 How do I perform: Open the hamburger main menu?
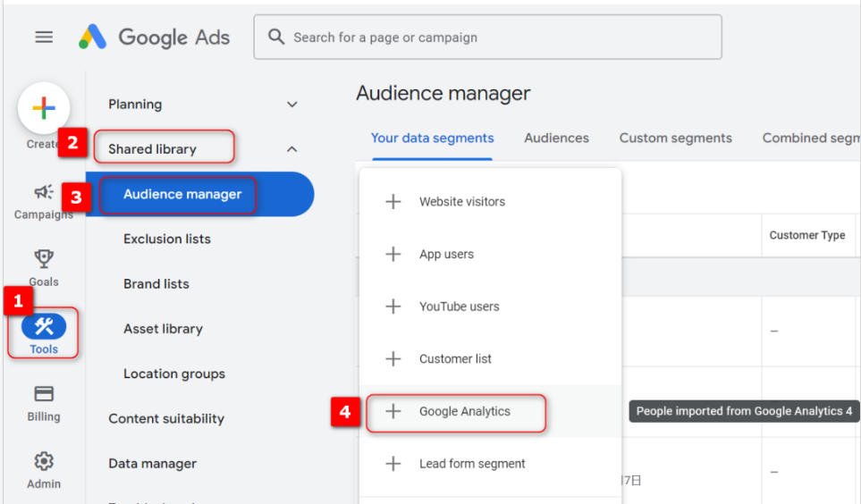point(44,38)
